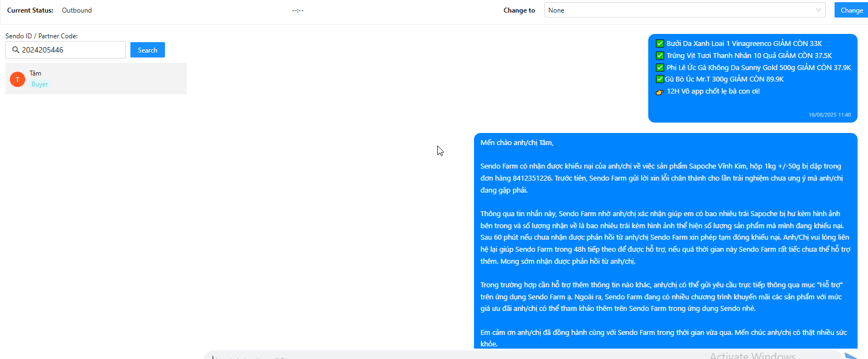This screenshot has height=359, width=868.
Task: Click the "Current Status:" label
Action: click(30, 10)
